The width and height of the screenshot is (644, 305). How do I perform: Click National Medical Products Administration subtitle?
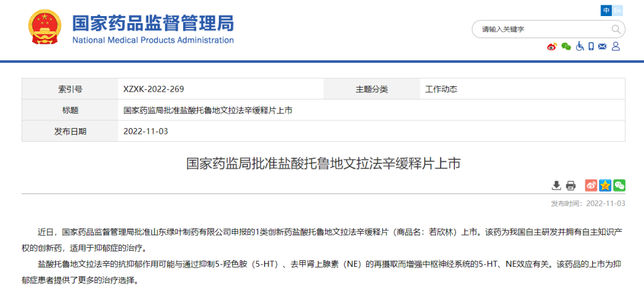[x=153, y=40]
